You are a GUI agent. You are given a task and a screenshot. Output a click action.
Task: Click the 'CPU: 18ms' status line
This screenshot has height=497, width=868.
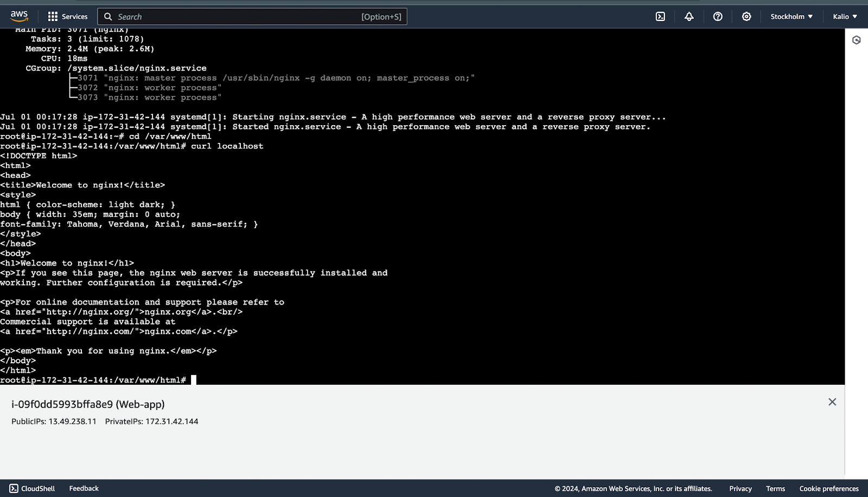click(x=64, y=58)
